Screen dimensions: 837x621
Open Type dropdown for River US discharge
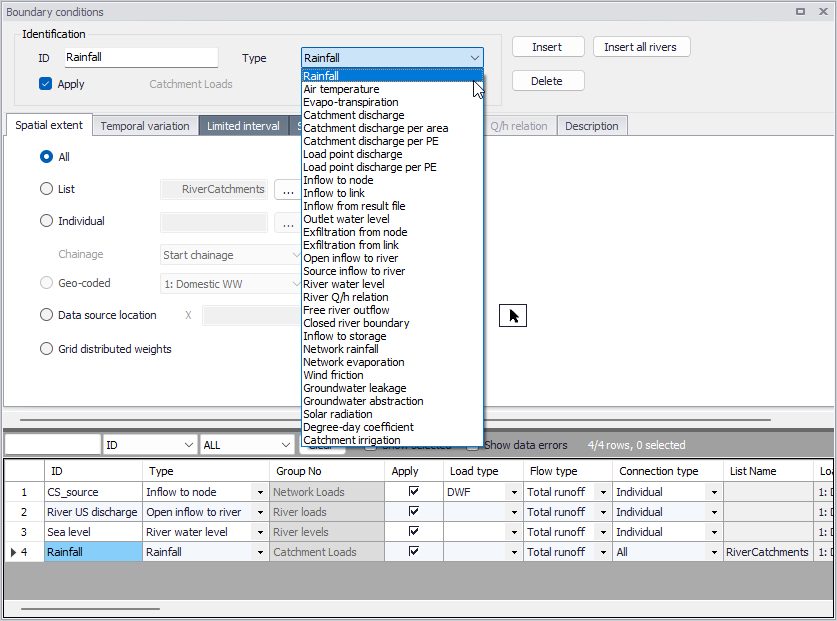[260, 512]
